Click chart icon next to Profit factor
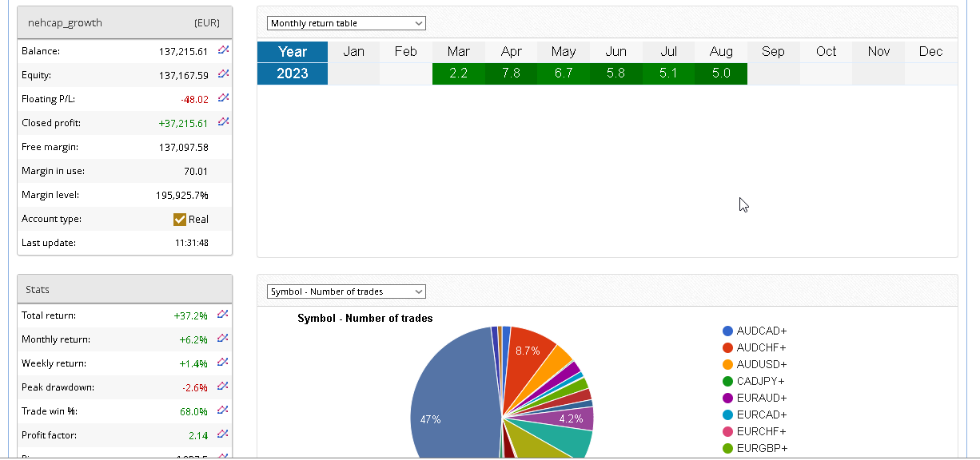Image resolution: width=980 pixels, height=460 pixels. [224, 434]
